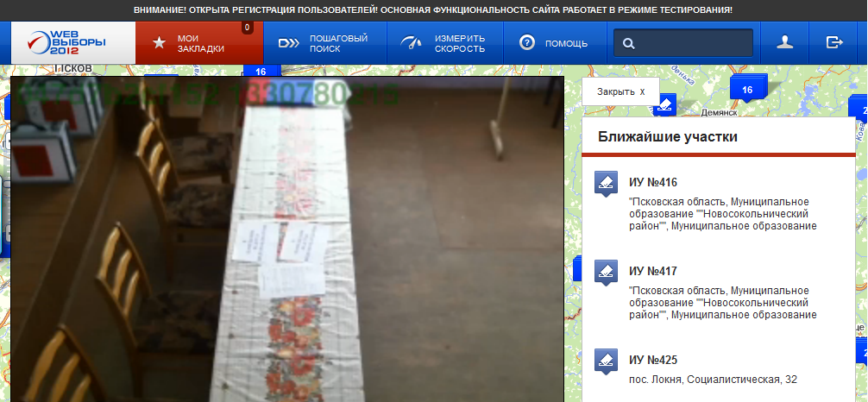The height and width of the screenshot is (402, 868).
Task: Click the top registration notice banner
Action: click(x=433, y=10)
